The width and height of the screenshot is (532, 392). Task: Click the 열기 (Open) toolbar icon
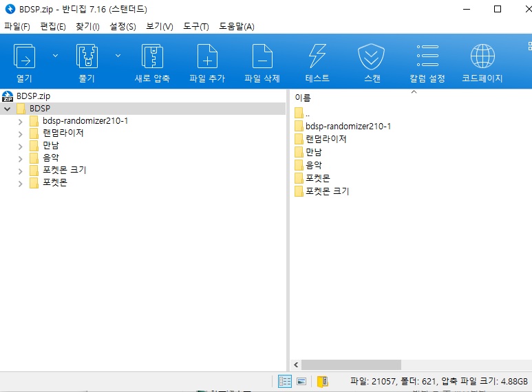(24, 56)
